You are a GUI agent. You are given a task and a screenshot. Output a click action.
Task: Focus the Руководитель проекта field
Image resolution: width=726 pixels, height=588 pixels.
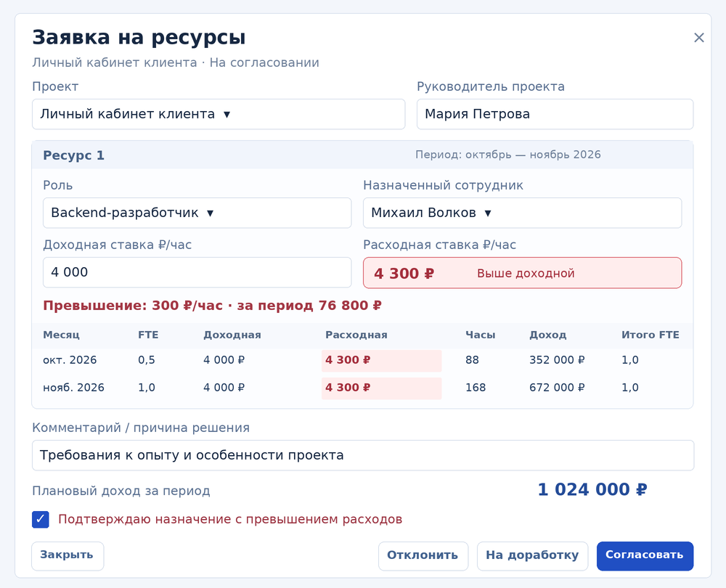coord(555,114)
